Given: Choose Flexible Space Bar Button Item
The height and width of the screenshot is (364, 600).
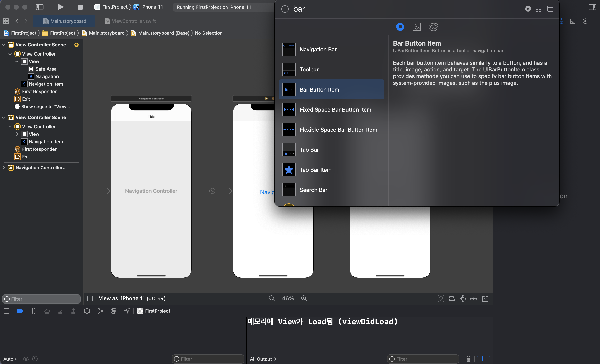Looking at the screenshot, I should (x=331, y=130).
